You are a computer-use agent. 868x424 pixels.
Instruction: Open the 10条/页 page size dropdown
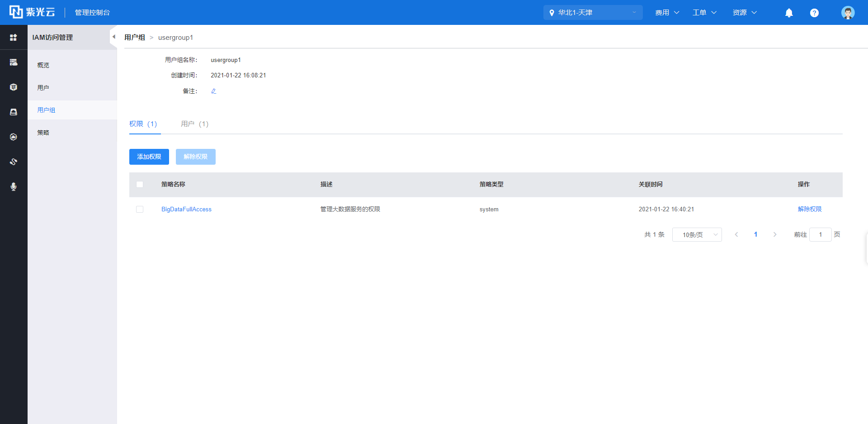point(697,235)
